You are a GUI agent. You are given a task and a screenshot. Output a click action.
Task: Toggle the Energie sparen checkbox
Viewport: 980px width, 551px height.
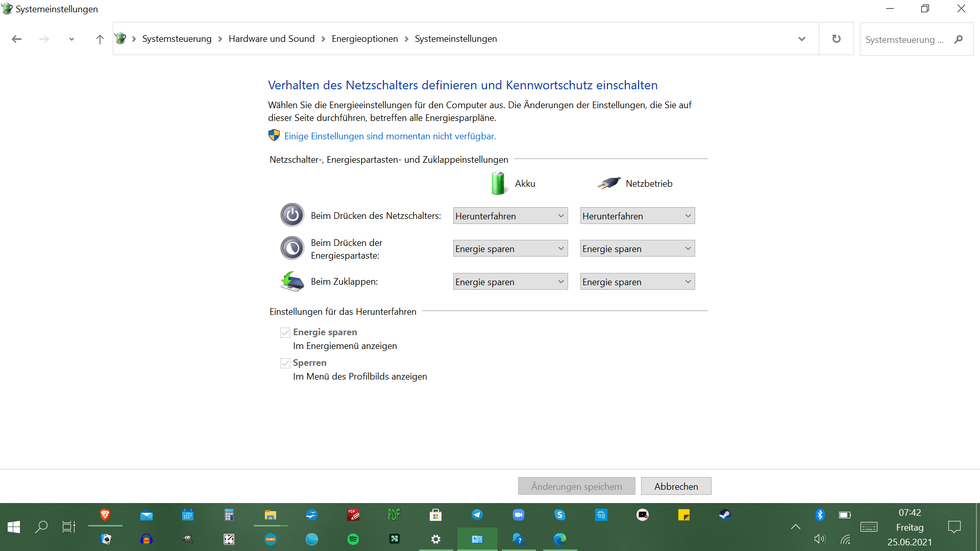pyautogui.click(x=285, y=333)
